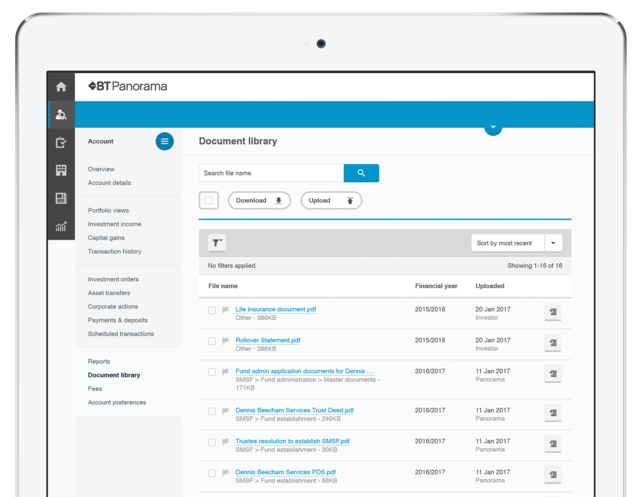Open Asset transfers

point(109,293)
